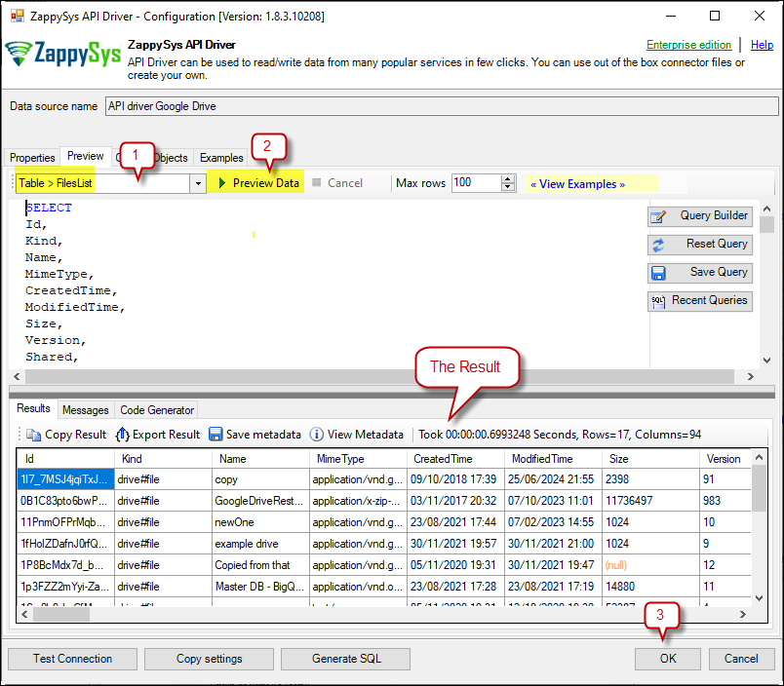Click the Name column header
784x686 pixels.
(260, 459)
